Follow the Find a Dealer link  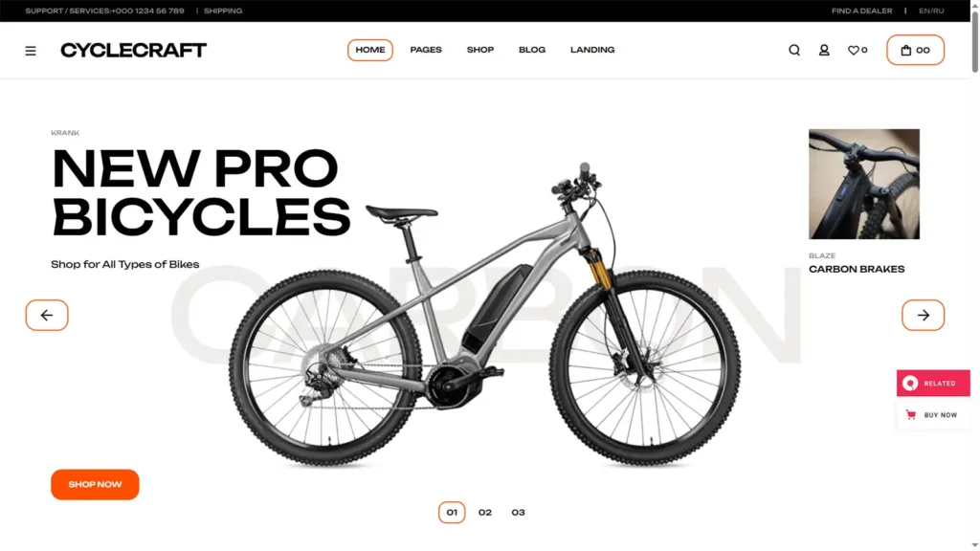pyautogui.click(x=861, y=11)
